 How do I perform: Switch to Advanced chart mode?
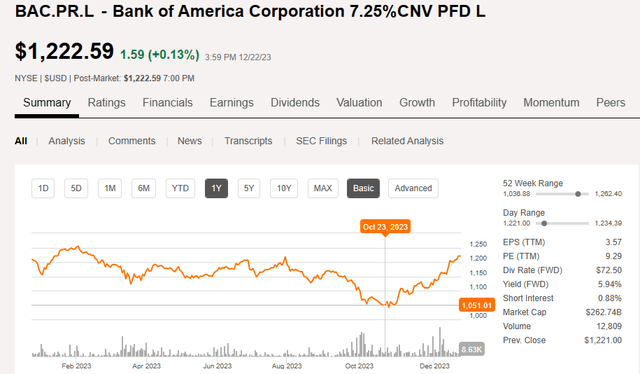[x=413, y=188]
